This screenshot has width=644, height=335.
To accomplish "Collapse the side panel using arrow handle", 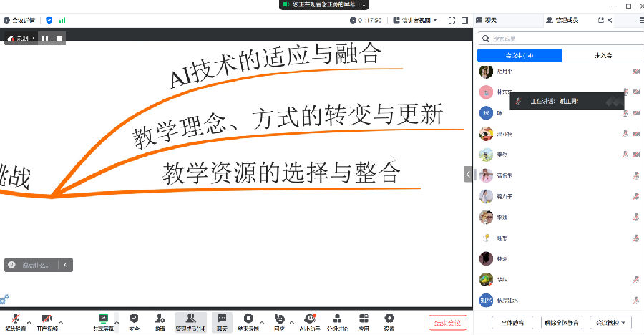I will tap(467, 173).
